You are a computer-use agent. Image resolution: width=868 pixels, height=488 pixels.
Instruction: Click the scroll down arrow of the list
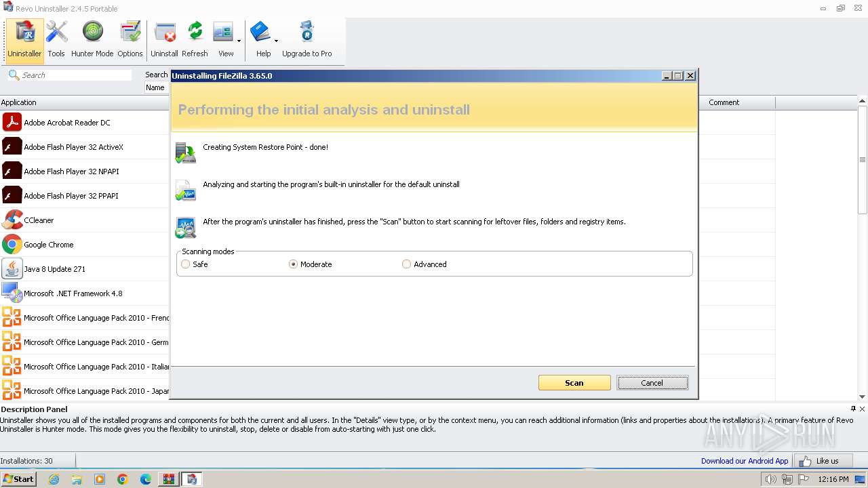click(863, 396)
